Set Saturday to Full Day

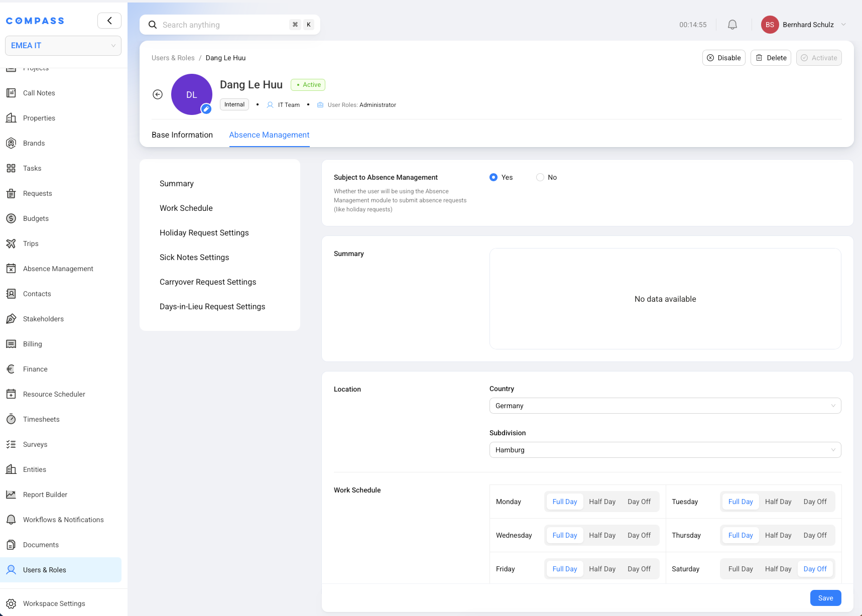[741, 569]
